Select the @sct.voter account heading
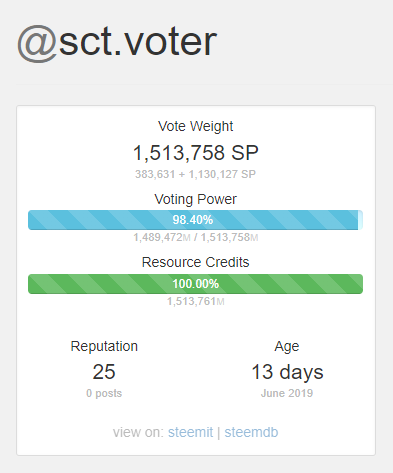Screen dimensions: 393x473 [117, 43]
